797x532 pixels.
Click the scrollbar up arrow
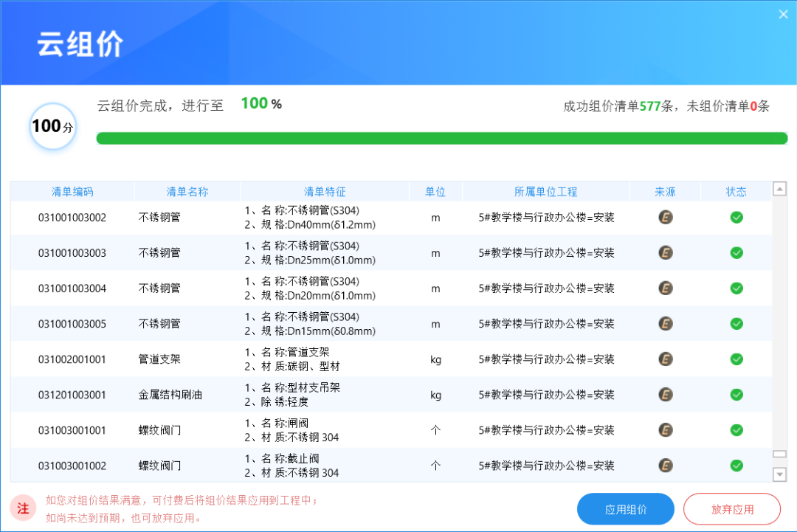click(x=779, y=189)
